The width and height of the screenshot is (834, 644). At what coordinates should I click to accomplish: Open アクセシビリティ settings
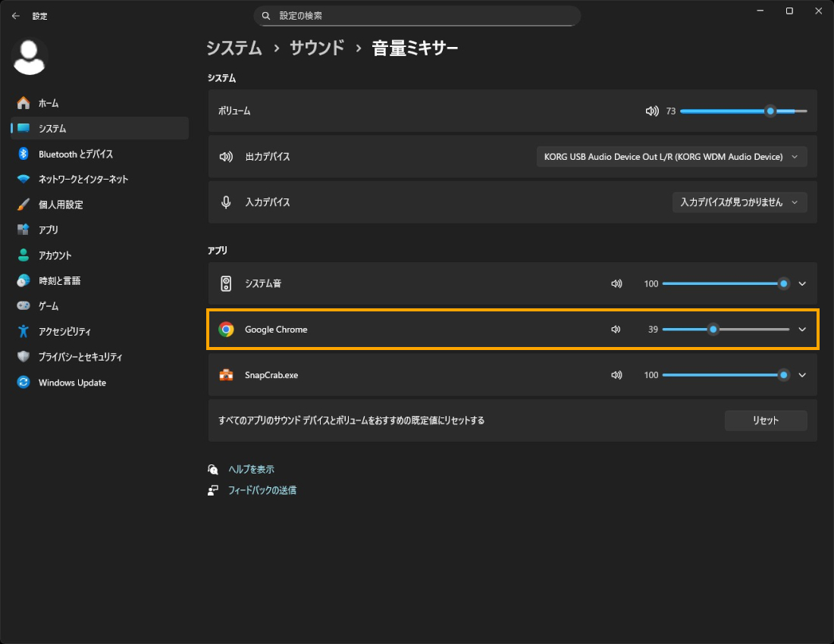tap(100, 331)
